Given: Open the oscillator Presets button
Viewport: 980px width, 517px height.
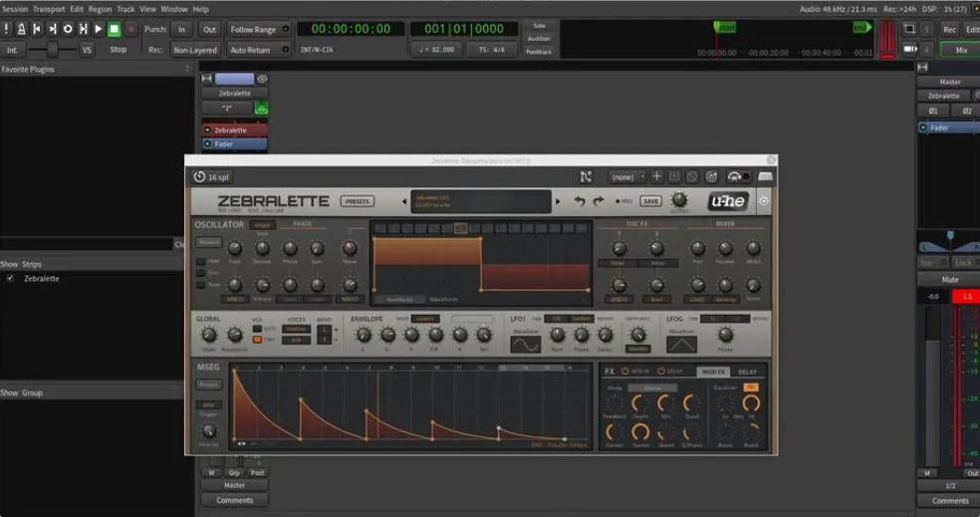Looking at the screenshot, I should coord(209,242).
